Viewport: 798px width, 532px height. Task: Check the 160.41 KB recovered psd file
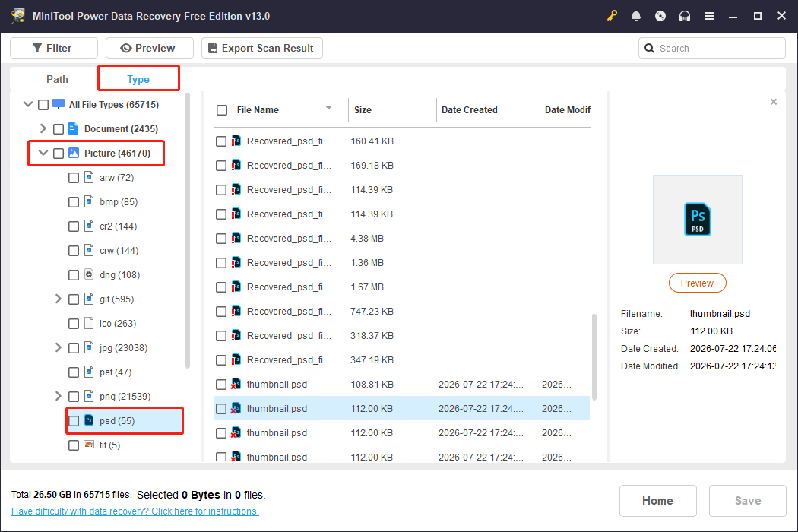point(221,141)
